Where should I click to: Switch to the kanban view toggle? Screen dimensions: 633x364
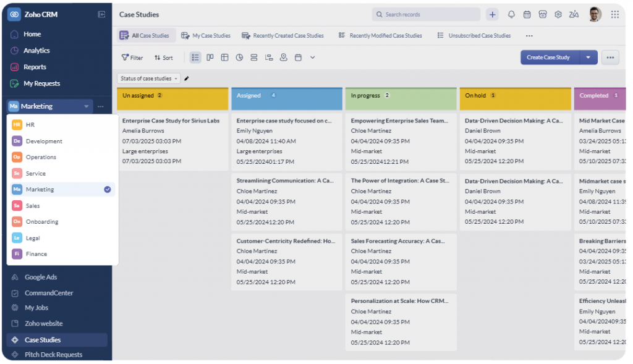click(210, 57)
